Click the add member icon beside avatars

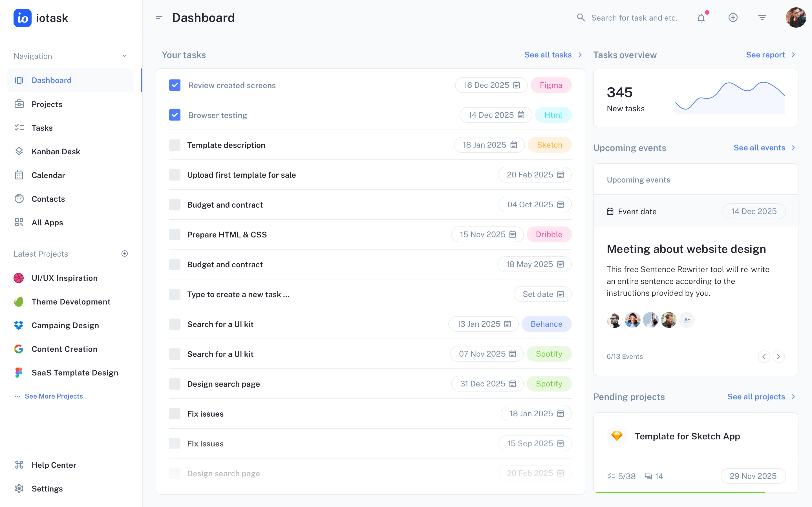click(x=687, y=320)
